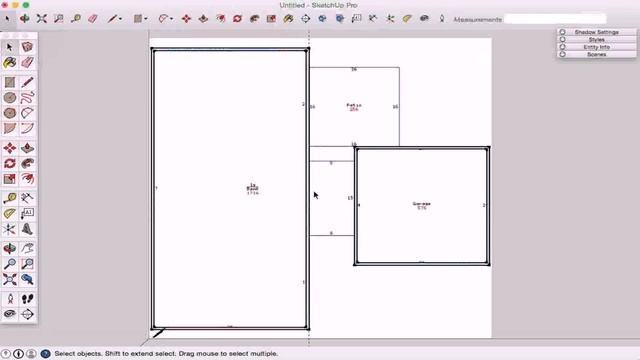The height and width of the screenshot is (360, 640).
Task: Open the Styles panel
Action: click(x=596, y=40)
